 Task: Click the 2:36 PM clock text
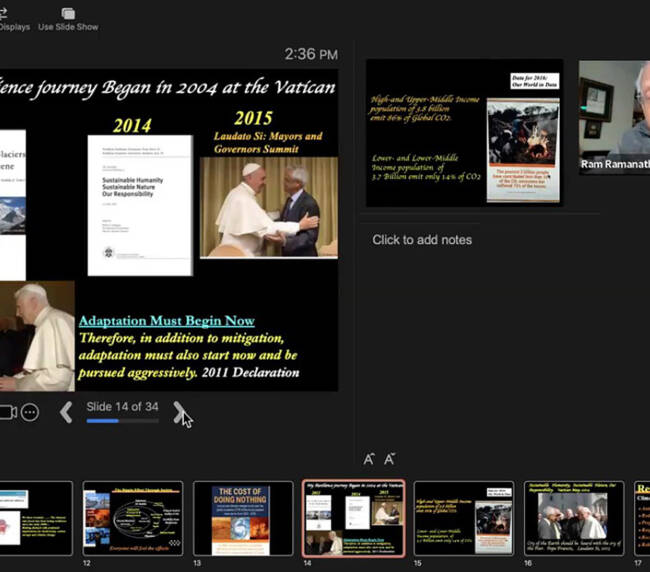(x=311, y=54)
